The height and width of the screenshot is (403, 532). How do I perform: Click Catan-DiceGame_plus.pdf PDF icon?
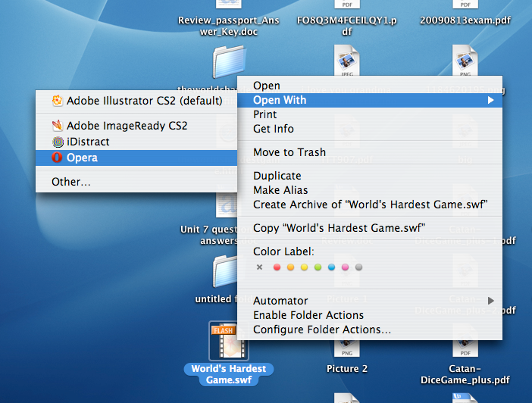(465, 348)
